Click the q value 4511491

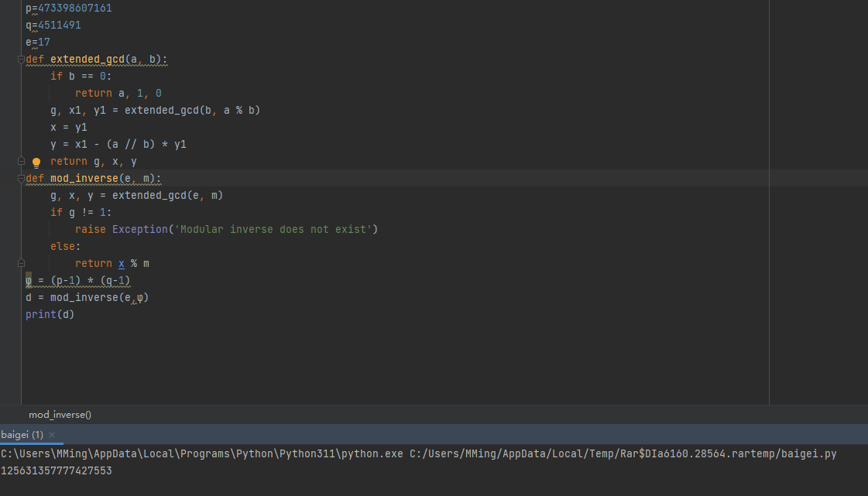(x=59, y=25)
